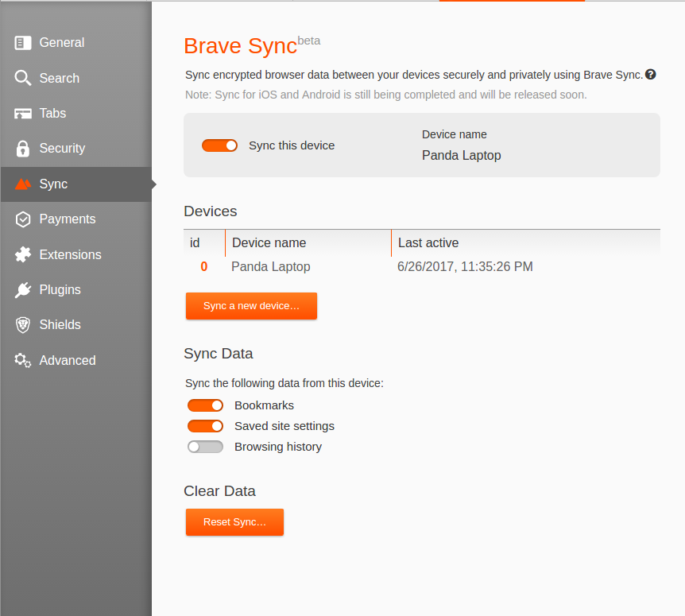The height and width of the screenshot is (616, 685).
Task: Disable Bookmarks sync toggle
Action: (205, 405)
